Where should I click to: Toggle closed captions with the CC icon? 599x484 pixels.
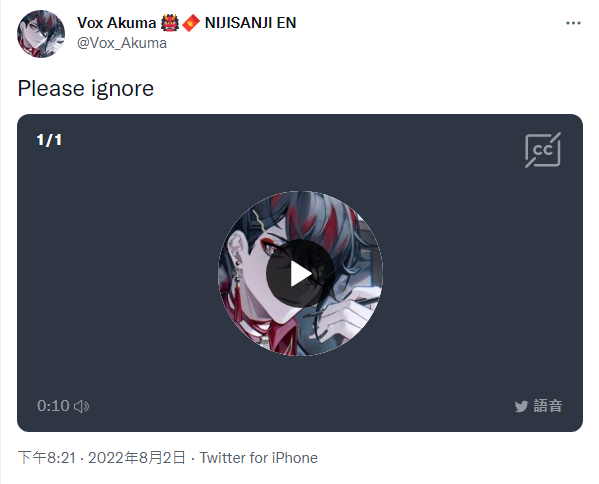coord(543,150)
